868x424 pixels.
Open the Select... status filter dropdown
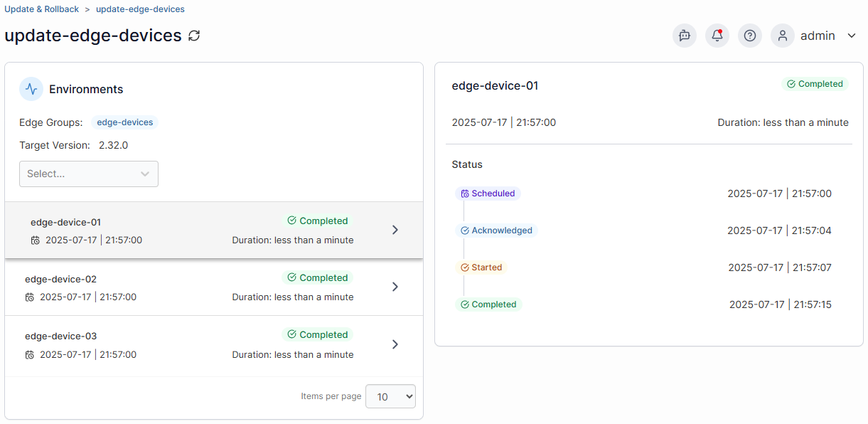coord(89,174)
